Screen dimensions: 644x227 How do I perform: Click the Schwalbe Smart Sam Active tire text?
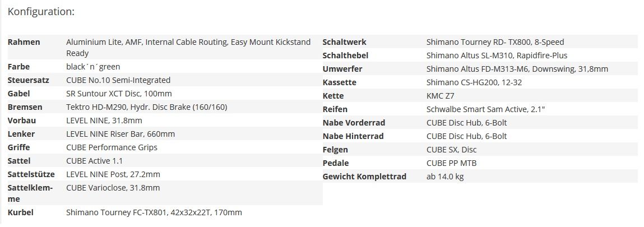click(486, 109)
